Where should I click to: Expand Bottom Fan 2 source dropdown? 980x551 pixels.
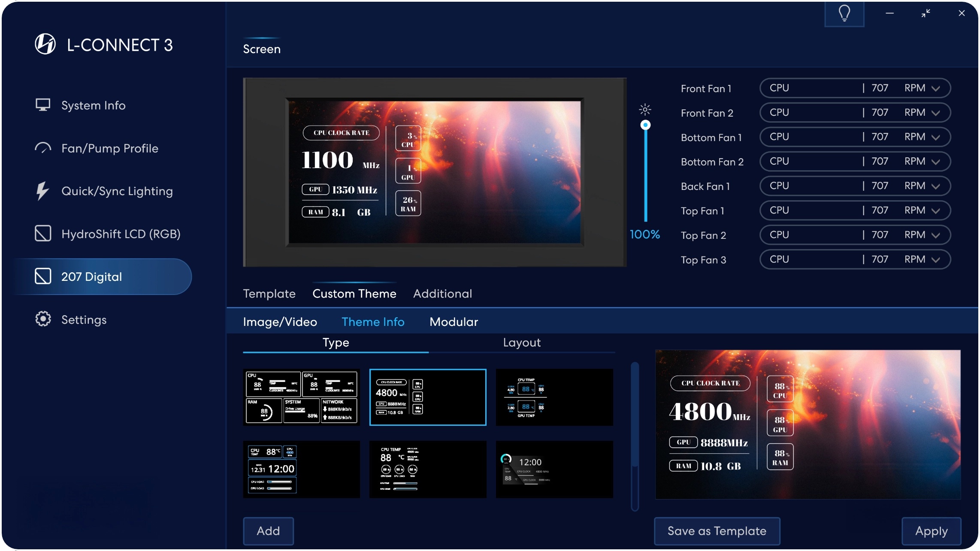point(936,162)
